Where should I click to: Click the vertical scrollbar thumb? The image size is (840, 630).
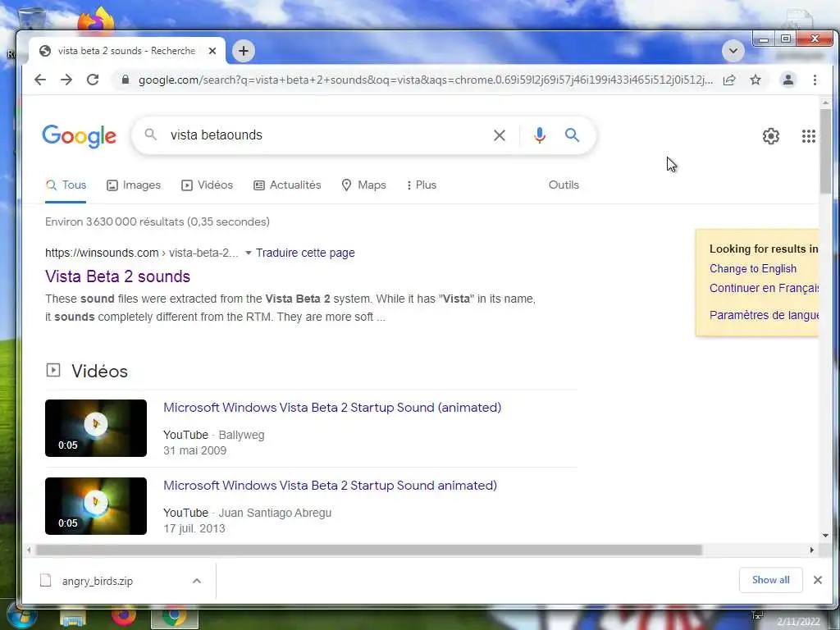pyautogui.click(x=825, y=151)
